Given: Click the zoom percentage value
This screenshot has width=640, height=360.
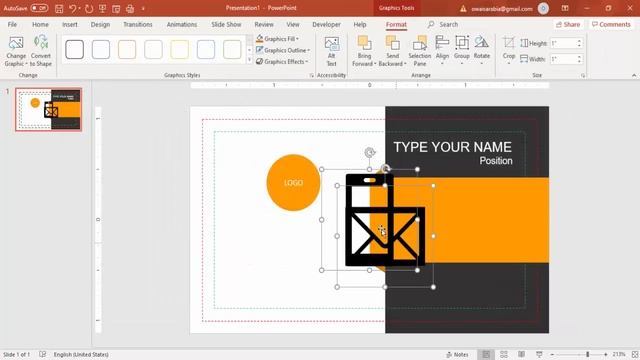Looking at the screenshot, I should click(x=619, y=354).
